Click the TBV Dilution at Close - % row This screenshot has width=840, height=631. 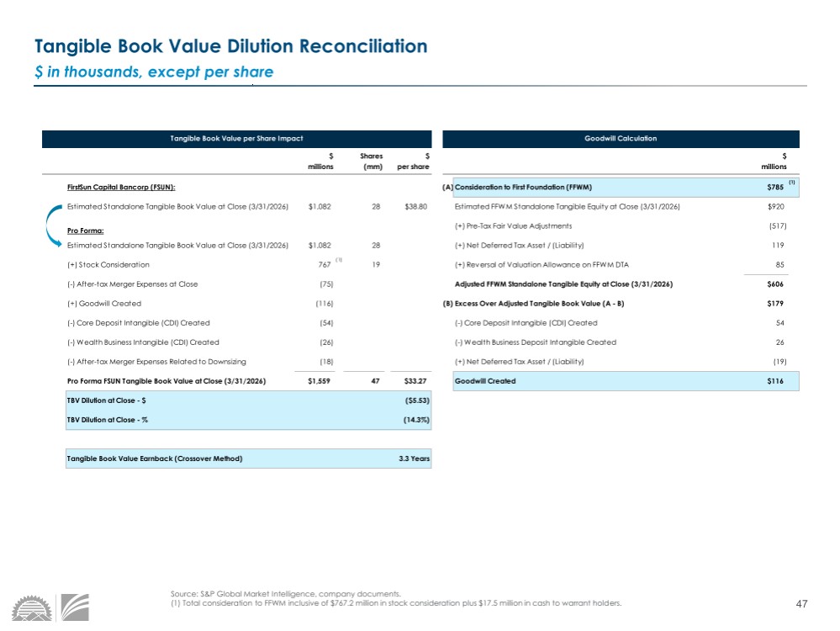coord(248,419)
